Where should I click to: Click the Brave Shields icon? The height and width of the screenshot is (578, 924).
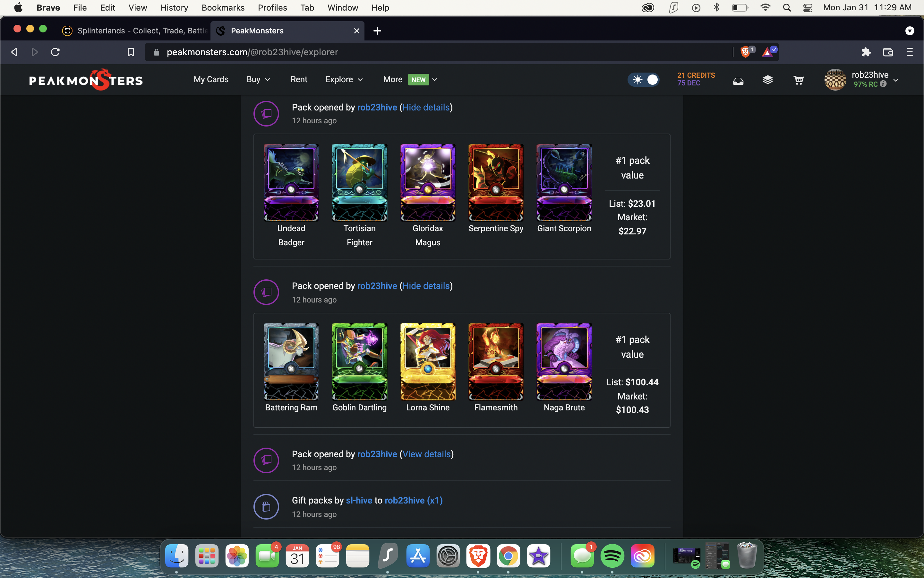(746, 52)
